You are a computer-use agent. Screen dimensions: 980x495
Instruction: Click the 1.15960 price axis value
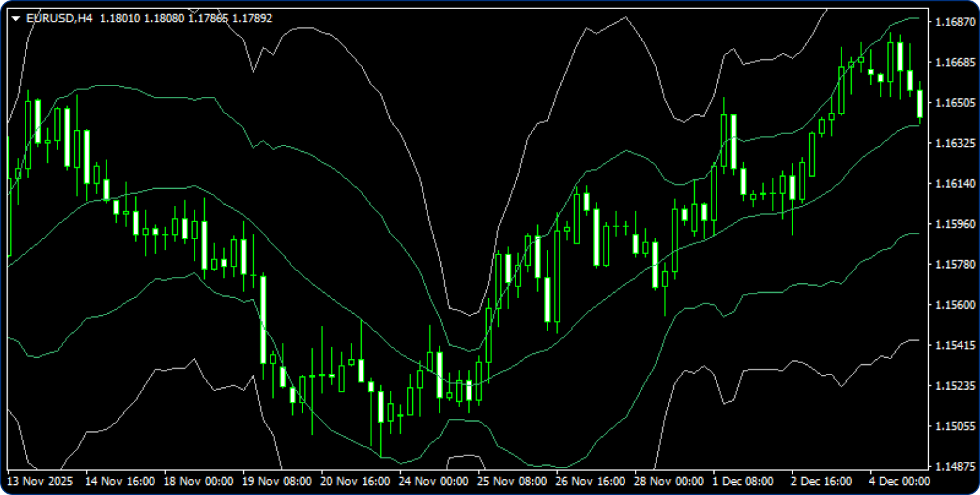point(953,224)
